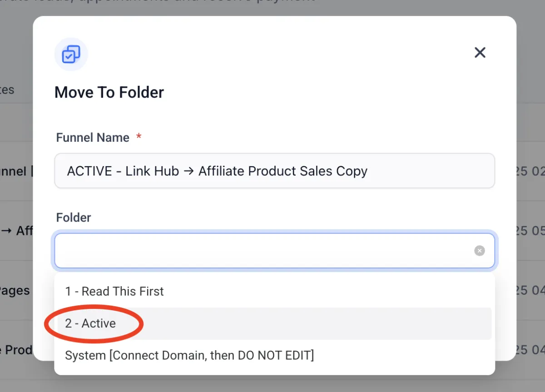Pick the System [Connect Domain] folder option
Image resolution: width=545 pixels, height=392 pixels.
pos(189,355)
